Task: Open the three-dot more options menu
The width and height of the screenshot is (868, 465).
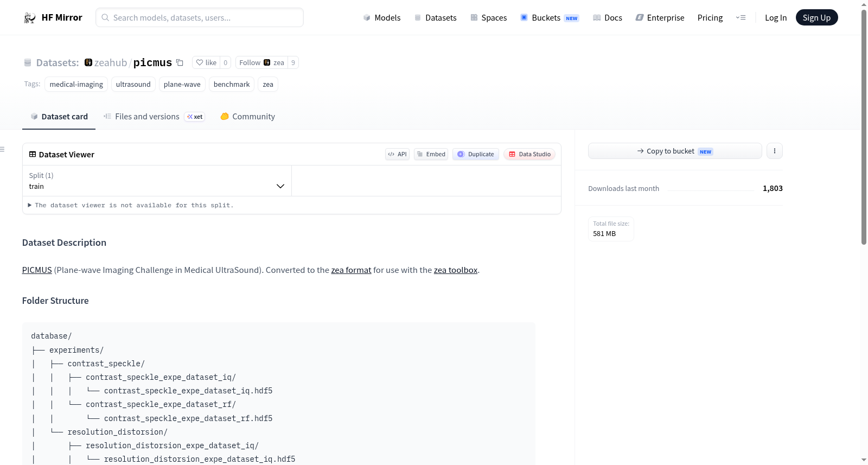Action: 775,151
